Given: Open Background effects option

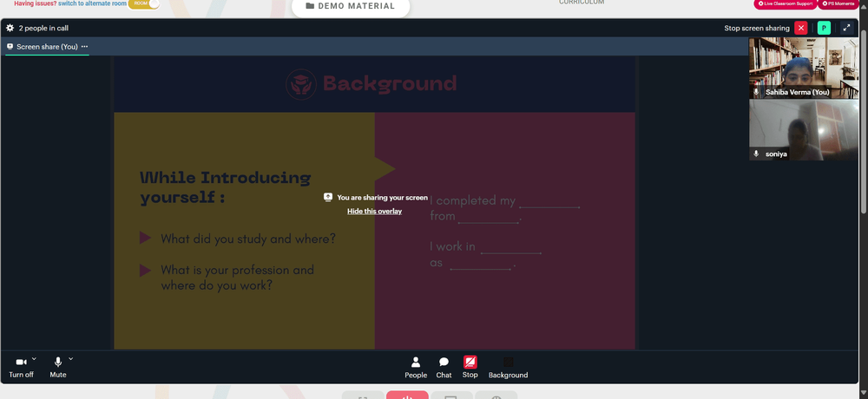Looking at the screenshot, I should coord(508,368).
